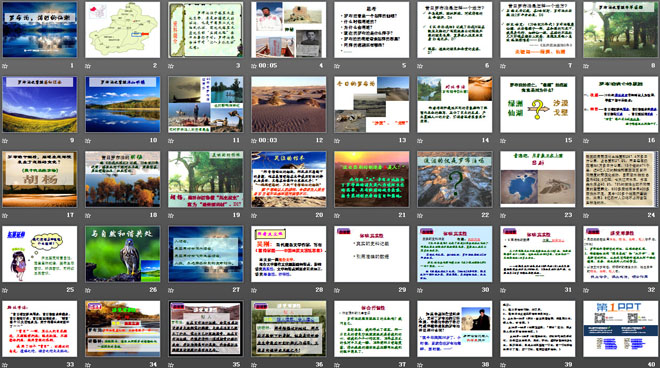Select slide 34 thumbnail with autumn landscape
Screen dimensions: 660x368
122,328
